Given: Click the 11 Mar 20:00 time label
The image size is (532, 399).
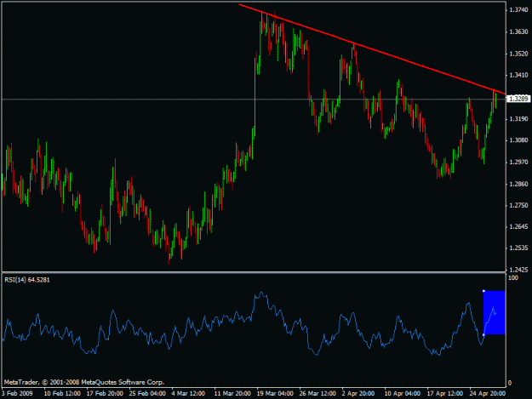Looking at the screenshot, I should [232, 393].
